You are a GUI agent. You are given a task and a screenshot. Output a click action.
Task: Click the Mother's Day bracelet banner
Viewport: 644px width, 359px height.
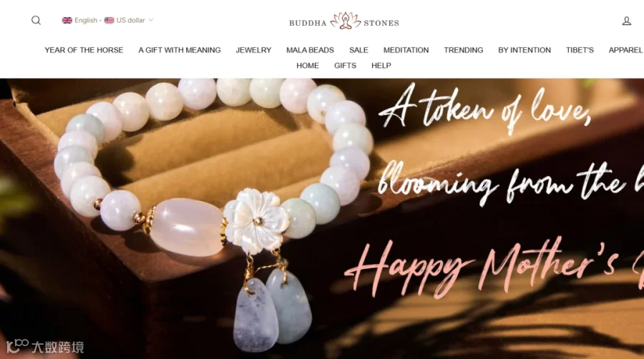click(x=322, y=218)
